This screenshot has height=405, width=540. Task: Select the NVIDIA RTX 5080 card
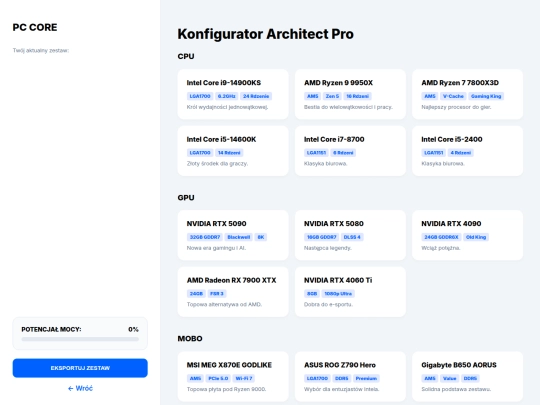tap(350, 235)
